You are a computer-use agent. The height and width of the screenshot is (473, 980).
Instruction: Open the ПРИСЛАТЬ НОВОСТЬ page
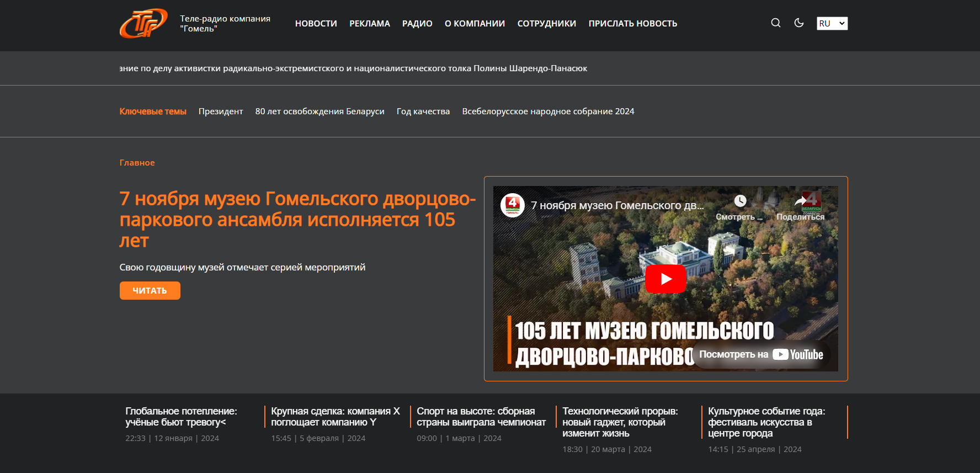(x=632, y=24)
